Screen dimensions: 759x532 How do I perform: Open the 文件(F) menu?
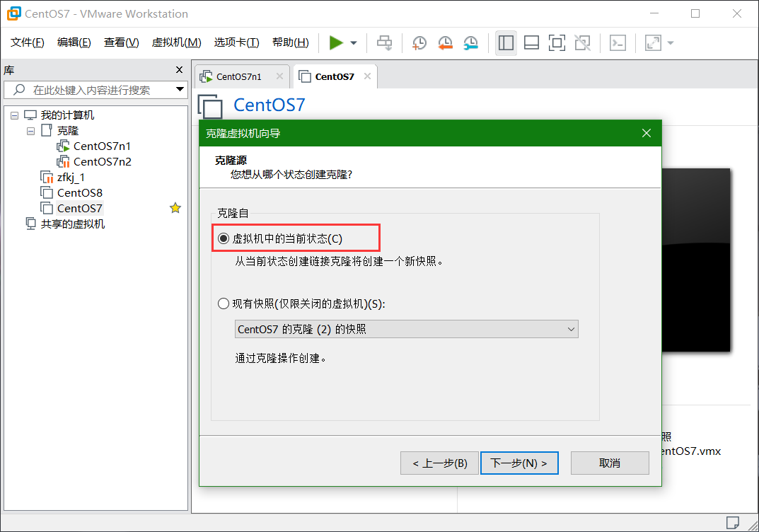(x=27, y=42)
